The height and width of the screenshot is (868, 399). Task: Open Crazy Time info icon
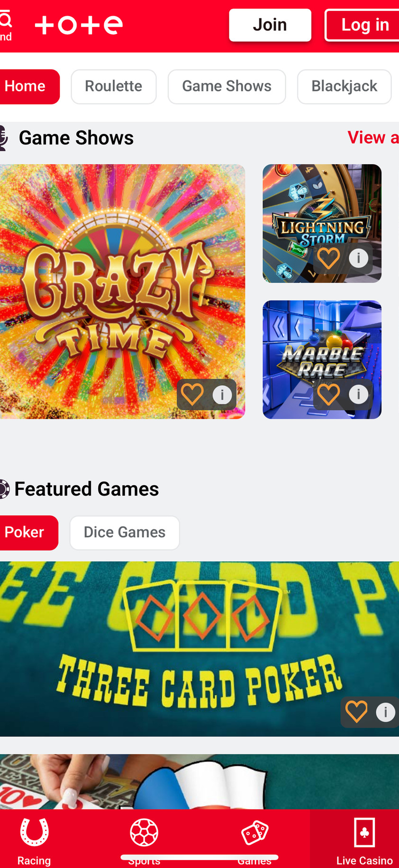[222, 395]
